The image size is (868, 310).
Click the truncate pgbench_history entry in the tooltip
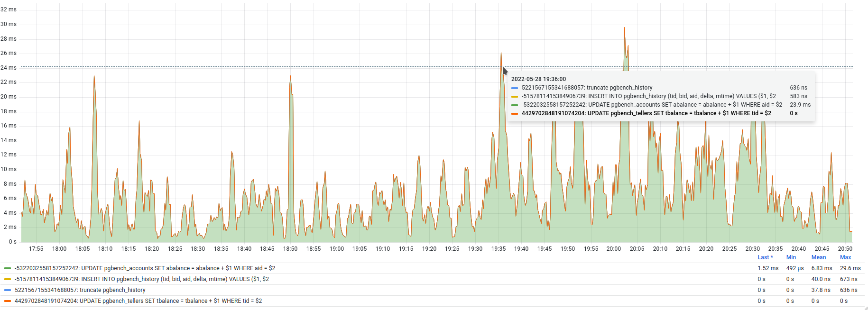pos(587,88)
